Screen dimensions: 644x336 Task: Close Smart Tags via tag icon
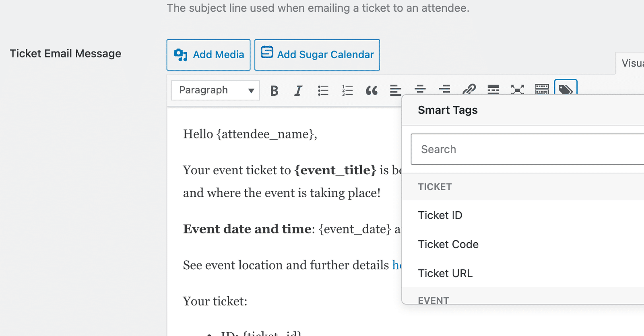click(x=566, y=88)
